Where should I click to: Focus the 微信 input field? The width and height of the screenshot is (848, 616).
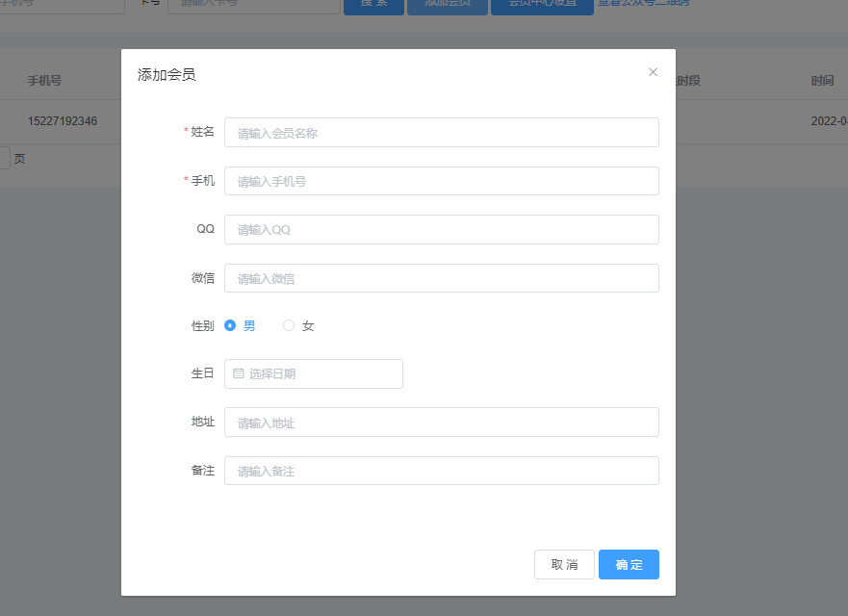pos(441,278)
